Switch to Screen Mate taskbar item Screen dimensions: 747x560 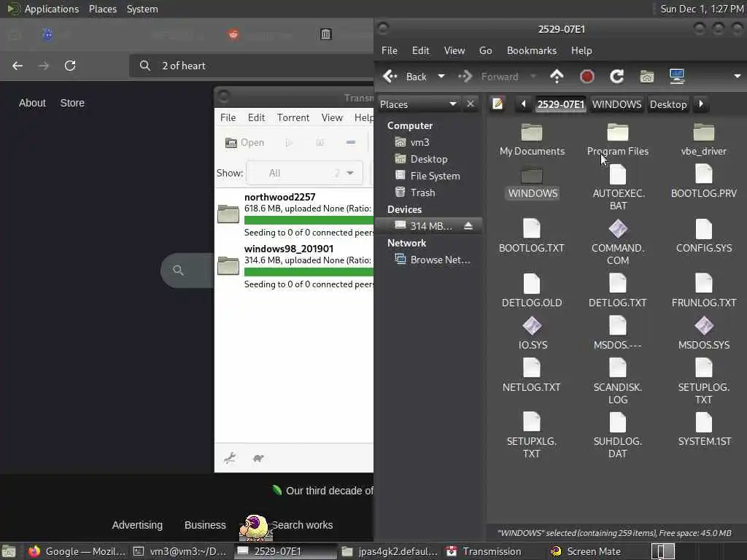[x=586, y=551]
